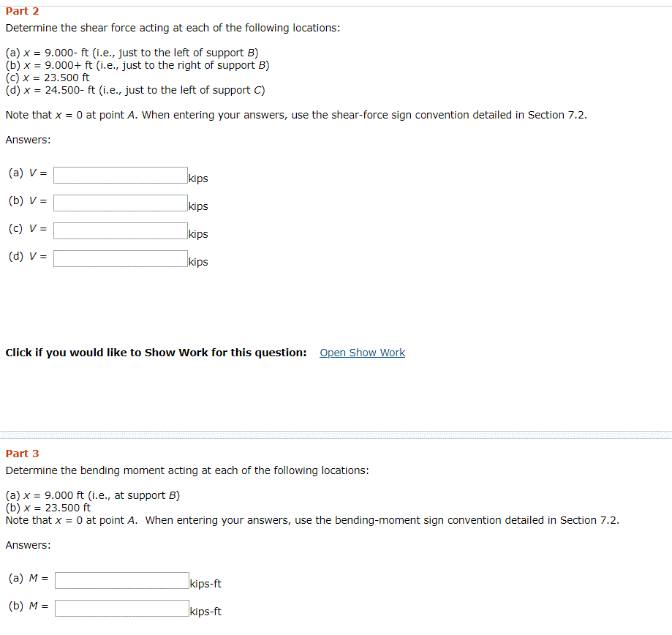Select the Part 3 heading
The width and height of the screenshot is (672, 635).
point(20,453)
